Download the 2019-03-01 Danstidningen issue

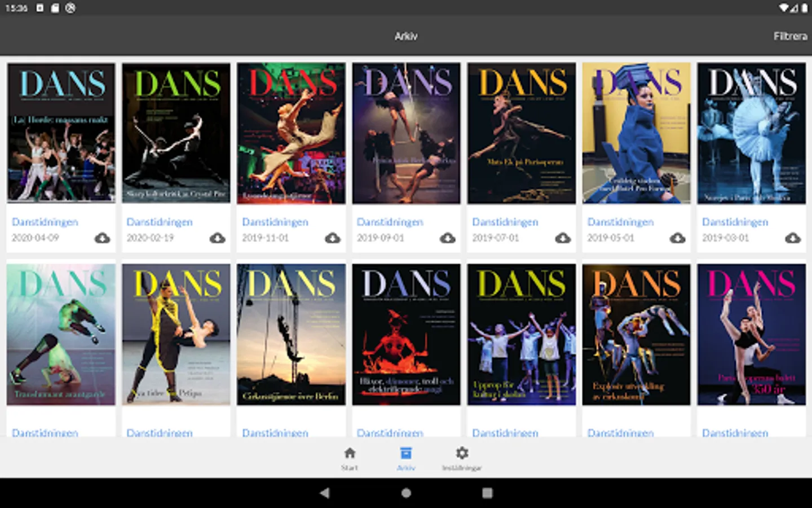[793, 238]
